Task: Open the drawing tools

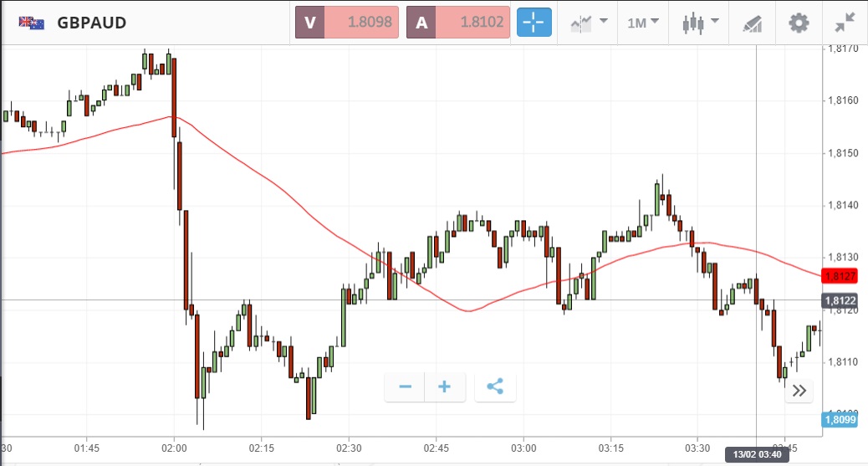Action: (752, 23)
